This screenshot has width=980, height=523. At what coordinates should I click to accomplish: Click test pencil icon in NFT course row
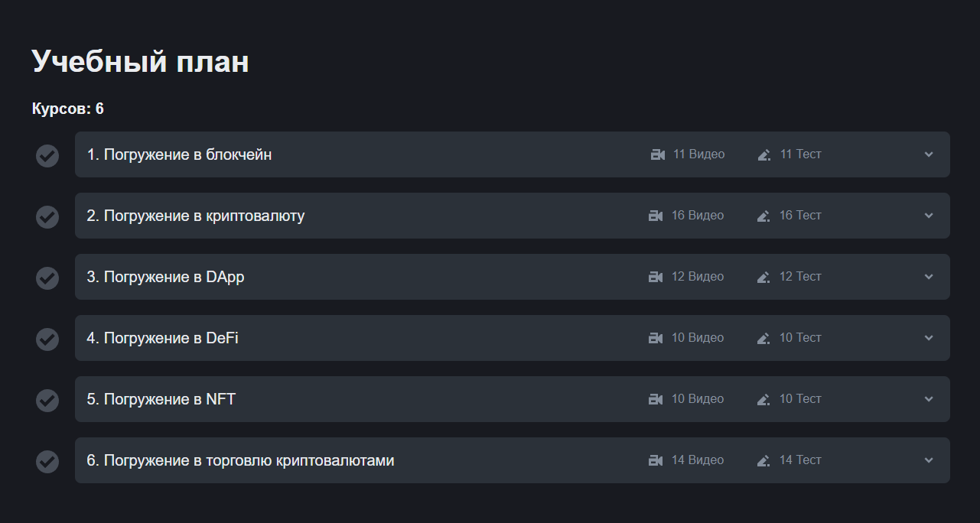pos(763,399)
